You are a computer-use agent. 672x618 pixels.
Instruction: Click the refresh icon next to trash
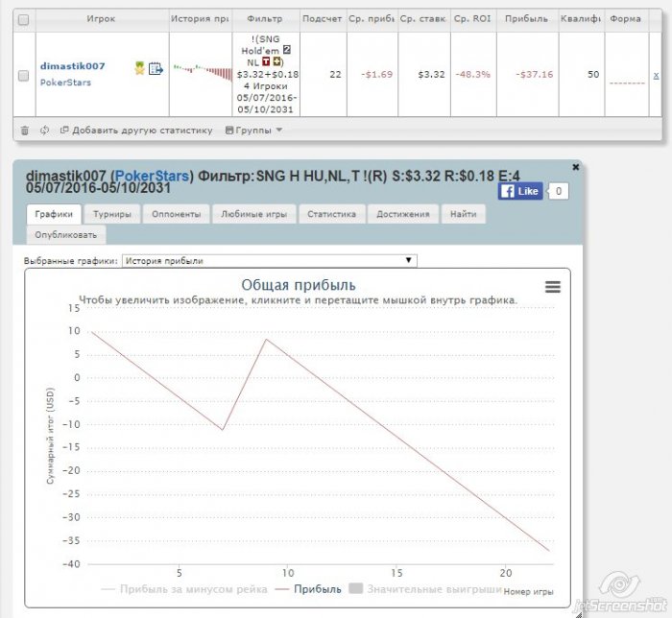(44, 131)
